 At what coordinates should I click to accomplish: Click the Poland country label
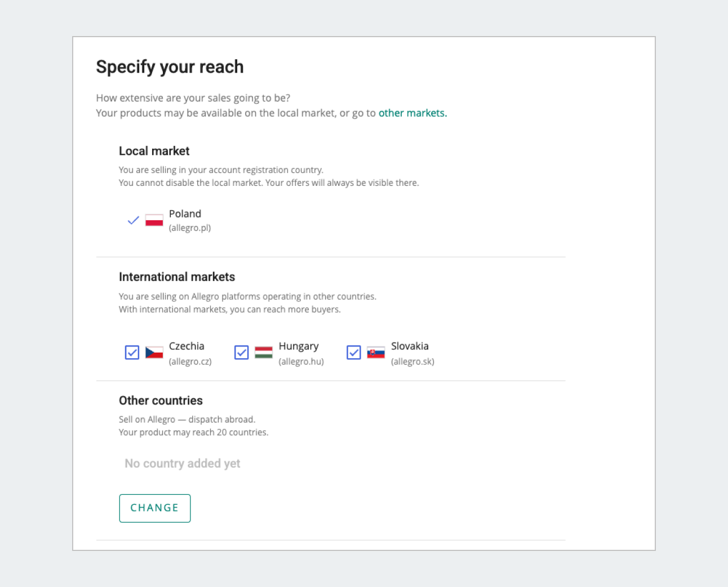185,214
